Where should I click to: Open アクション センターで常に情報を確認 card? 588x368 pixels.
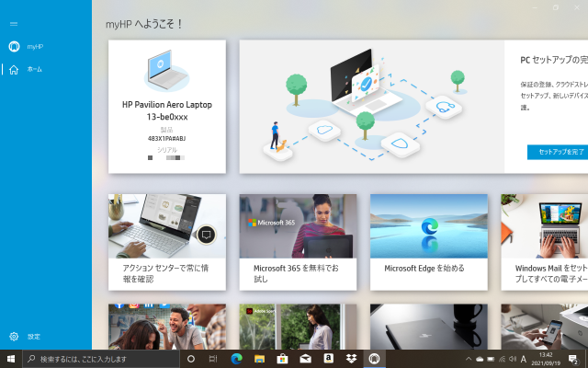pyautogui.click(x=167, y=242)
